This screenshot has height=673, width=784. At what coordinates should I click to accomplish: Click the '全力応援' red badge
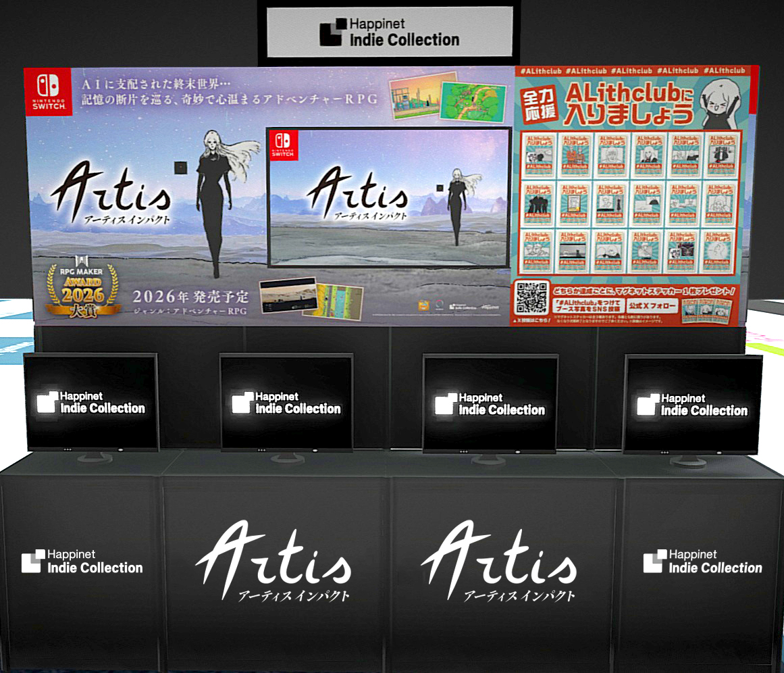[540, 105]
